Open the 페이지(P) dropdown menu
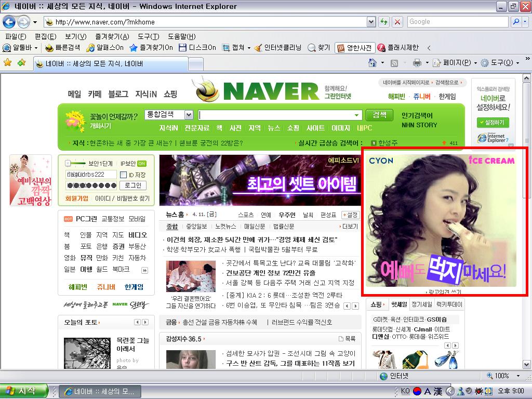This screenshot has width=532, height=399. (x=455, y=63)
